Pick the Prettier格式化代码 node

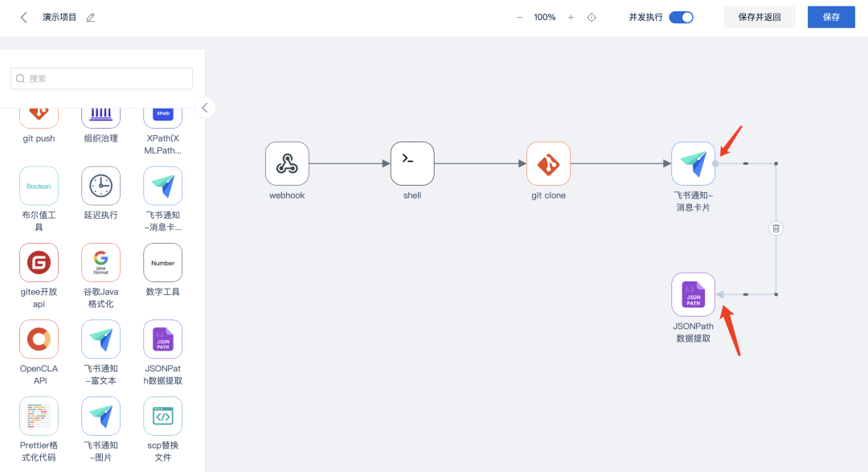point(39,416)
